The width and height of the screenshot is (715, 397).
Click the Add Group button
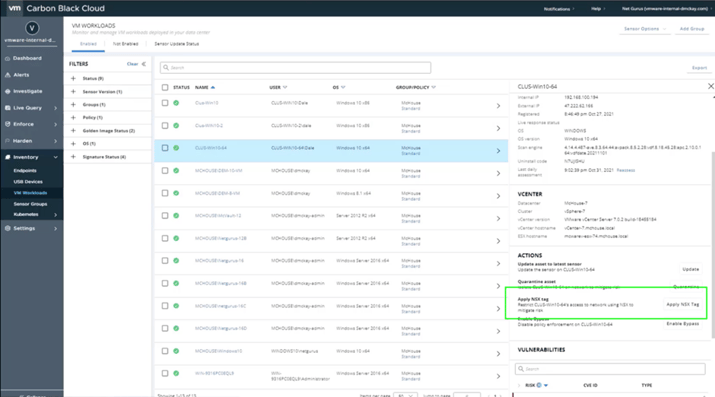pyautogui.click(x=692, y=29)
